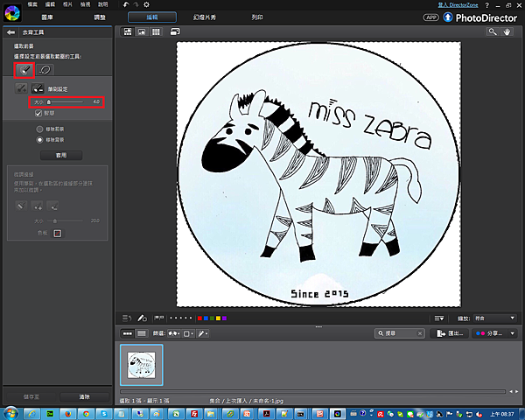The height and width of the screenshot is (420, 525).
Task: Toggle the 智慧 smart checkbox
Action: click(x=38, y=113)
